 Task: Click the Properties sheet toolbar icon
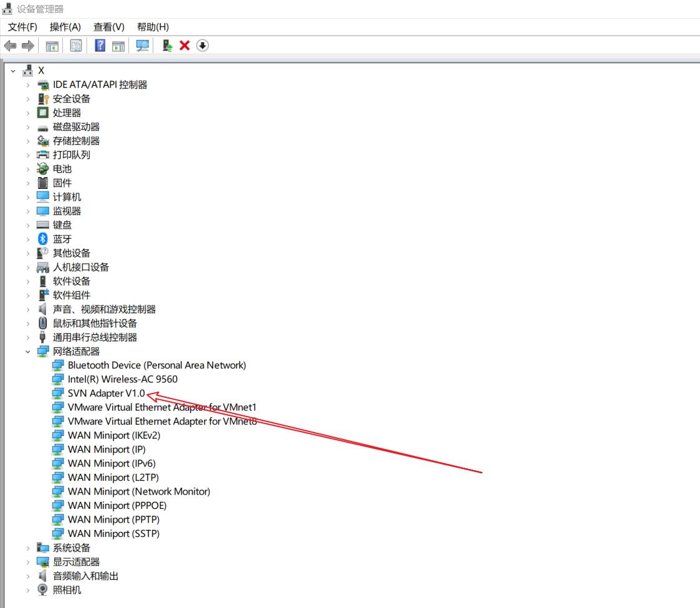pos(76,46)
